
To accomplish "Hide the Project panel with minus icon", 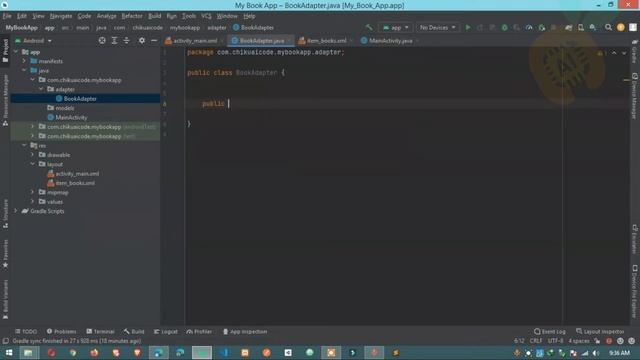I will pyautogui.click(x=154, y=40).
